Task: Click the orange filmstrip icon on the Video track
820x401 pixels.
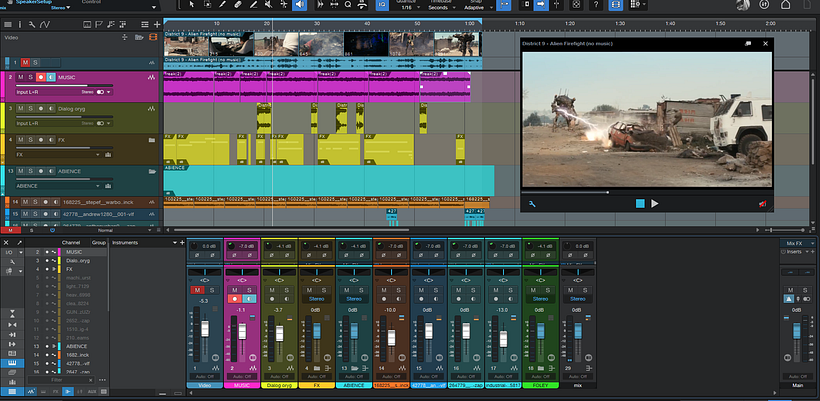Action: click(x=153, y=37)
